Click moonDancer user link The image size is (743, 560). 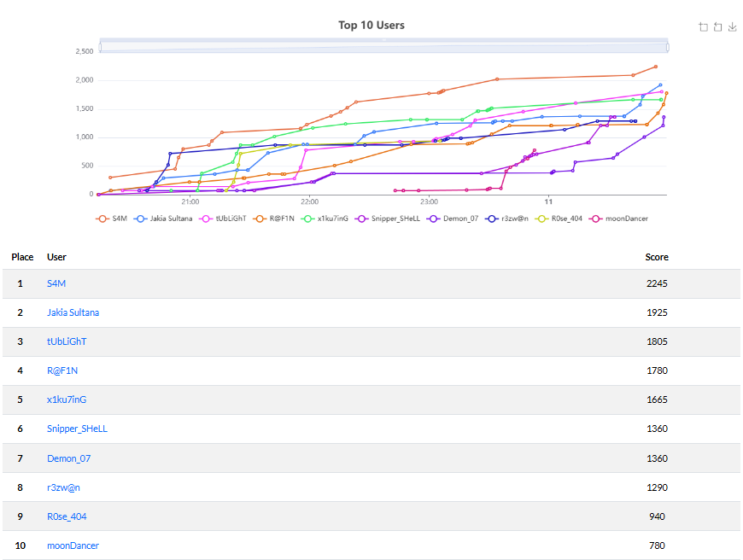[73, 545]
